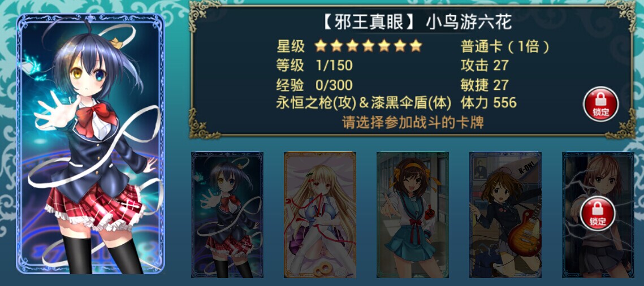The height and width of the screenshot is (286, 644).
Task: Click the 攻击 27 attack stat
Action: (x=485, y=65)
